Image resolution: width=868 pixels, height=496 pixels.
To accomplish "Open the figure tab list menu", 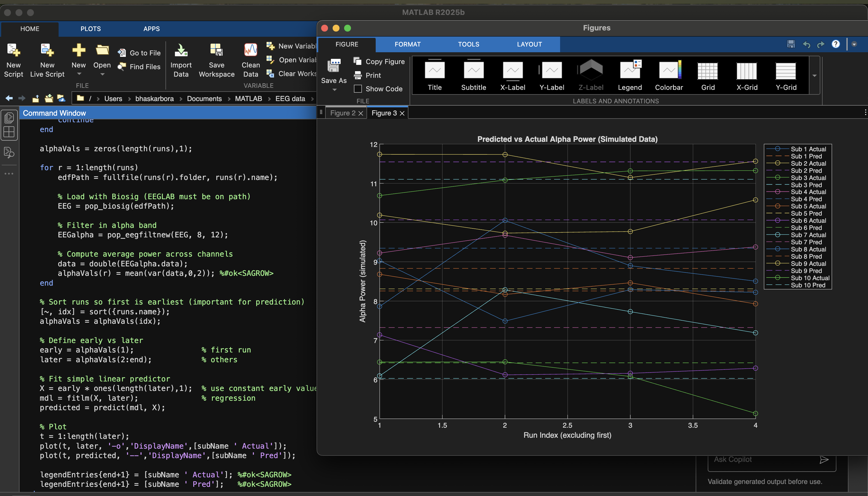I will (x=321, y=113).
